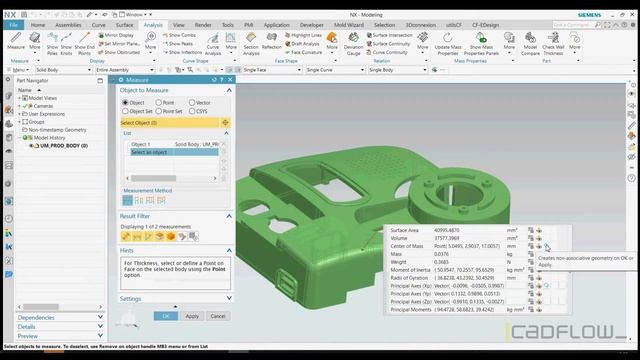The width and height of the screenshot is (640, 360).
Task: Click Surface Continuity command
Action: (x=388, y=44)
